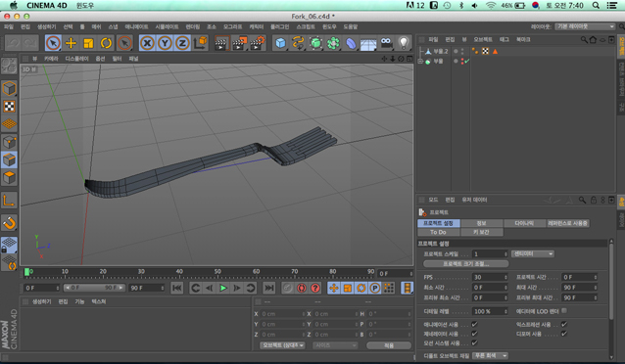The height and width of the screenshot is (364, 625).
Task: Switch to Polygons mode in left palette
Action: (9, 177)
